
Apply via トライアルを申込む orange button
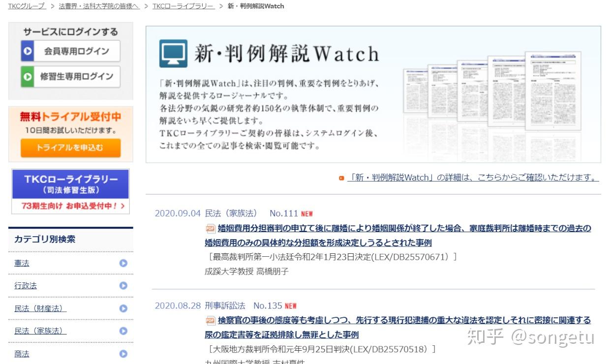[x=71, y=148]
